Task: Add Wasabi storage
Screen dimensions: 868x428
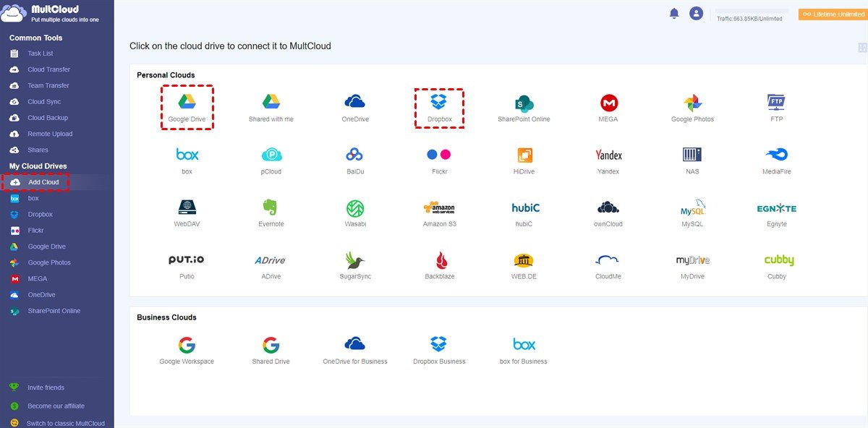Action: [x=355, y=213]
